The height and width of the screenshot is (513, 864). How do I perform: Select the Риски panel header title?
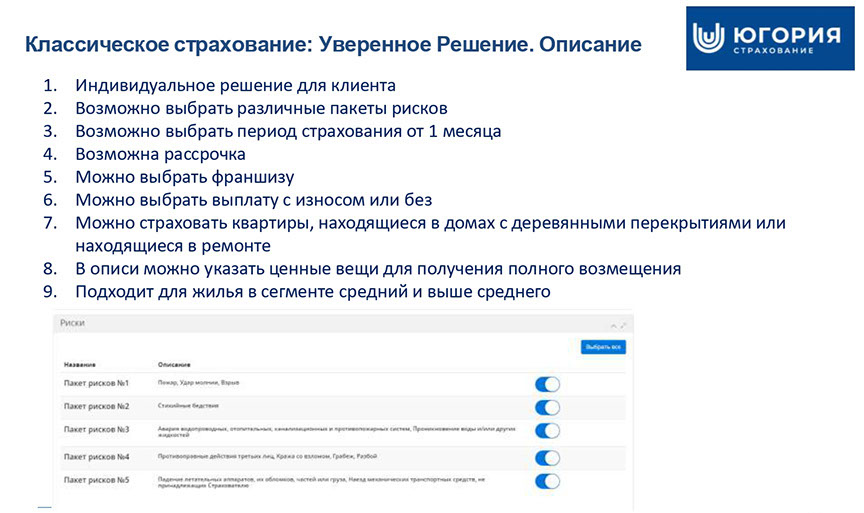(72, 324)
